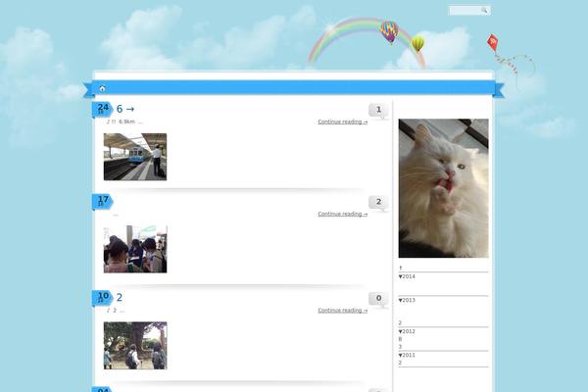Click inside the search text field
This screenshot has width=588, height=392.
tap(465, 11)
